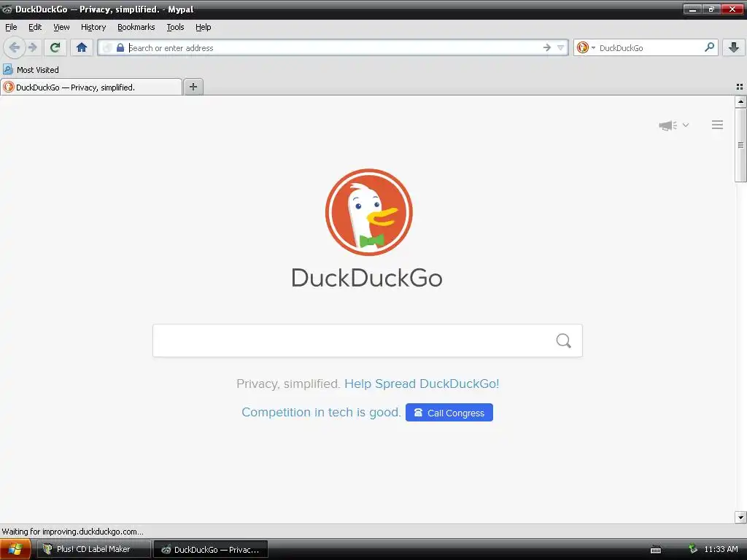Click the status bar Waiting for improving.duckduckgo.com text
Screen dimensions: 747x560
[72, 532]
